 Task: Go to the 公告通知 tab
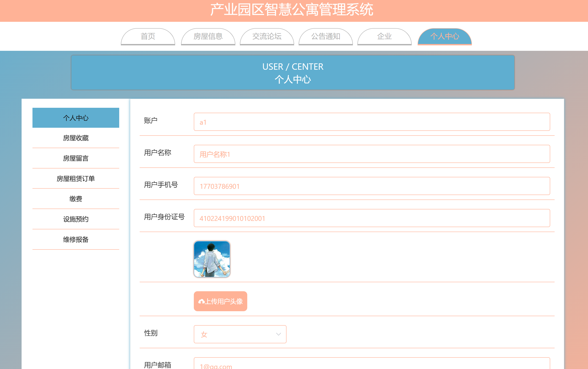(326, 36)
